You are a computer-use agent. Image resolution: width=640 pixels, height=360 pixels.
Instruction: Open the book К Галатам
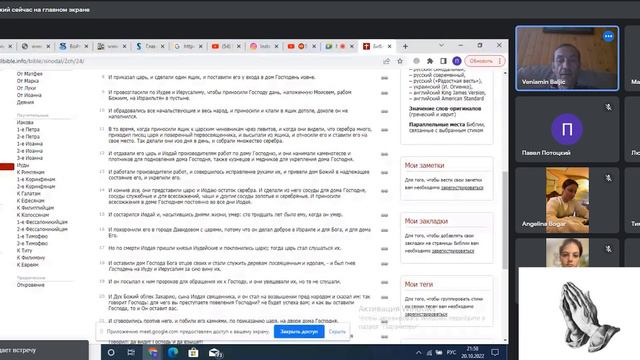click(29, 193)
